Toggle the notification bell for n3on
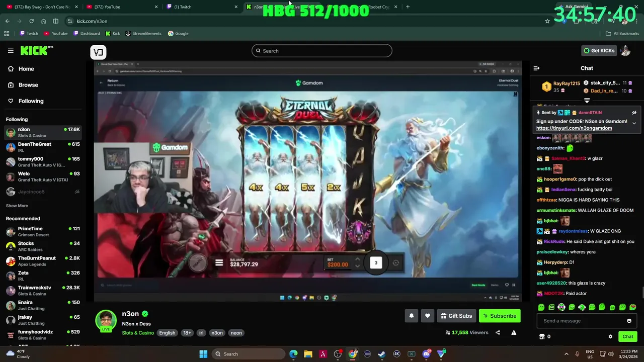The height and width of the screenshot is (362, 644). [x=411, y=316]
